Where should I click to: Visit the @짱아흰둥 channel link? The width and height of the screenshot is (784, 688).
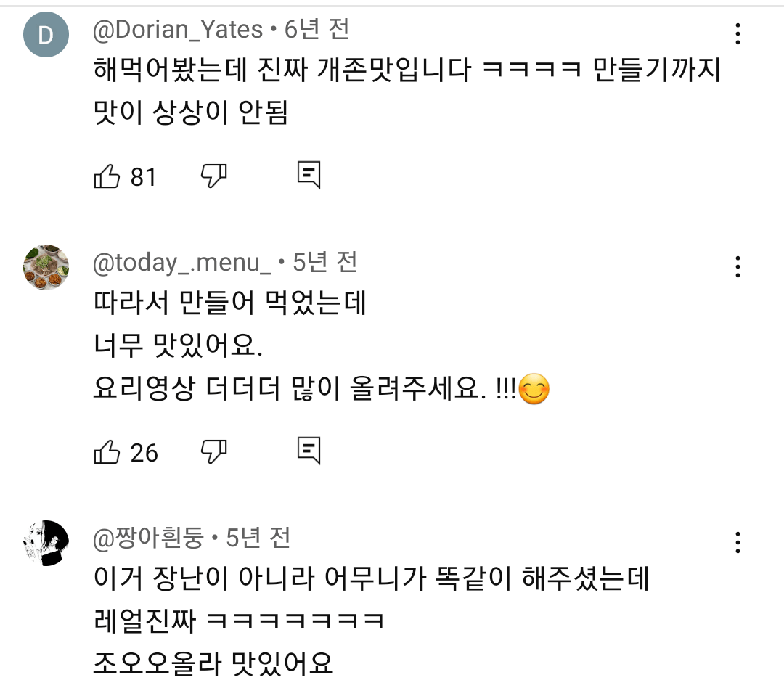click(148, 538)
